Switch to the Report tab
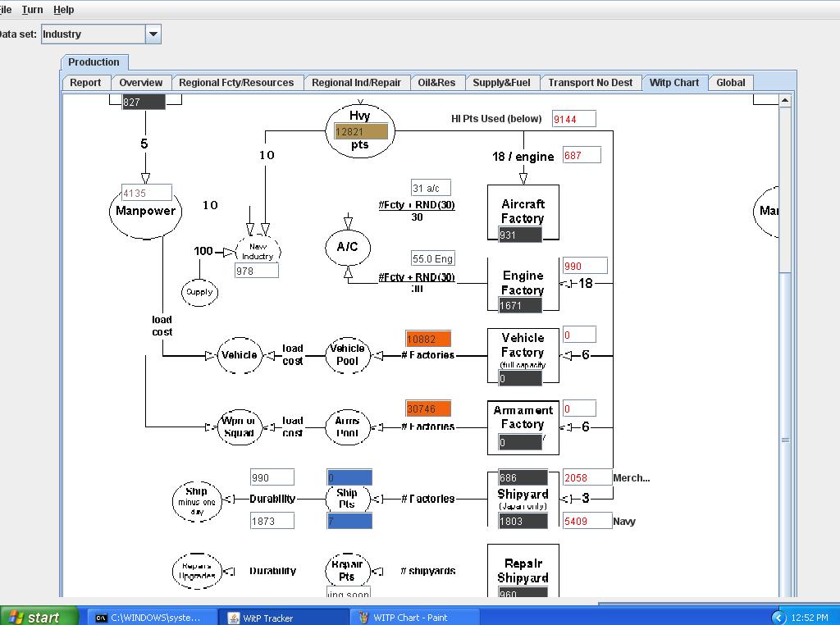 click(x=85, y=83)
